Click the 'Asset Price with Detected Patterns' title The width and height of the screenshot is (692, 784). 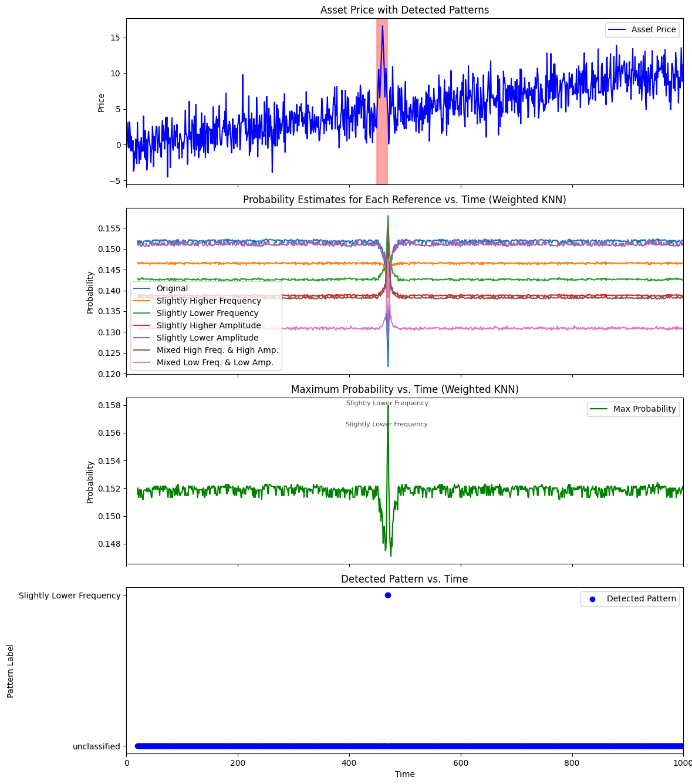(x=404, y=10)
